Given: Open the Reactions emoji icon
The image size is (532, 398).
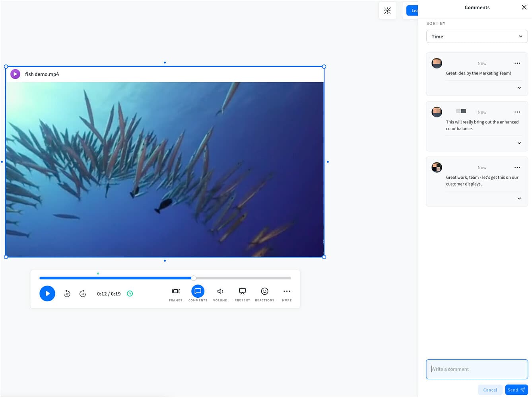Looking at the screenshot, I should [x=264, y=291].
